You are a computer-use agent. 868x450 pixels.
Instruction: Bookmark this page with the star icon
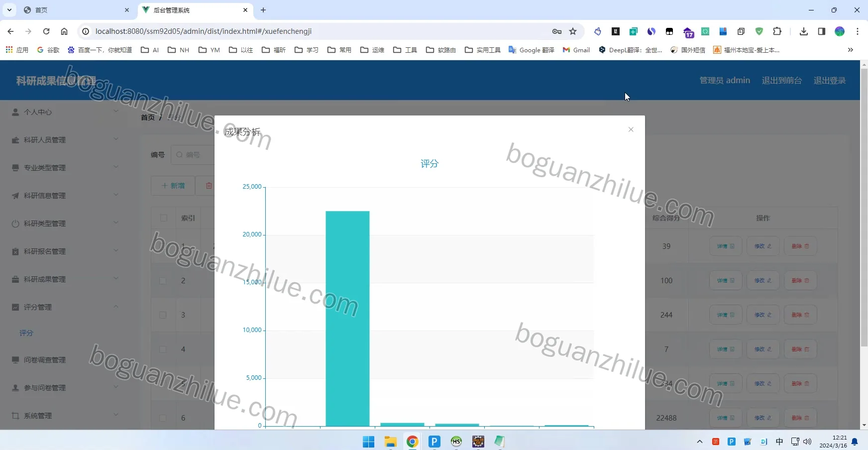(x=573, y=31)
